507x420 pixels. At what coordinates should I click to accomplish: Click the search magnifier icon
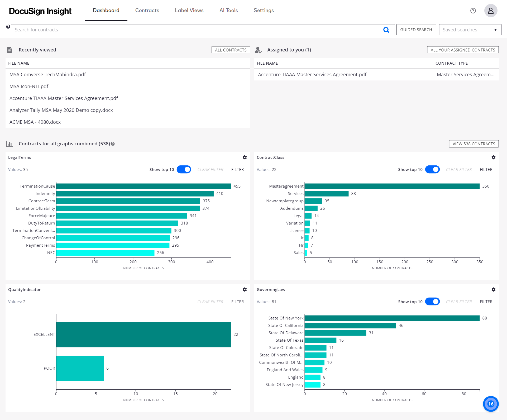386,30
